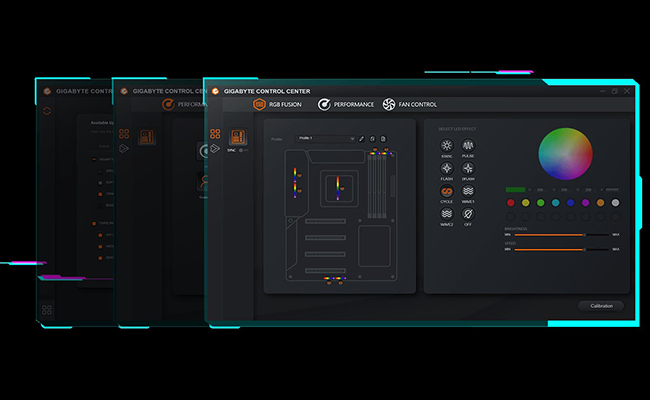Select the Pulse LED effect icon
Image resolution: width=650 pixels, height=400 pixels.
click(468, 145)
